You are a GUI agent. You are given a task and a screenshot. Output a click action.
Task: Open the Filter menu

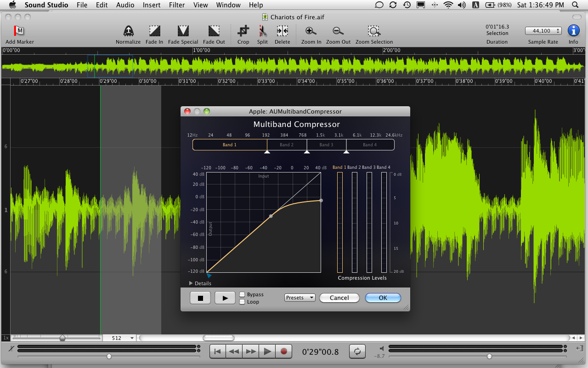pyautogui.click(x=177, y=5)
